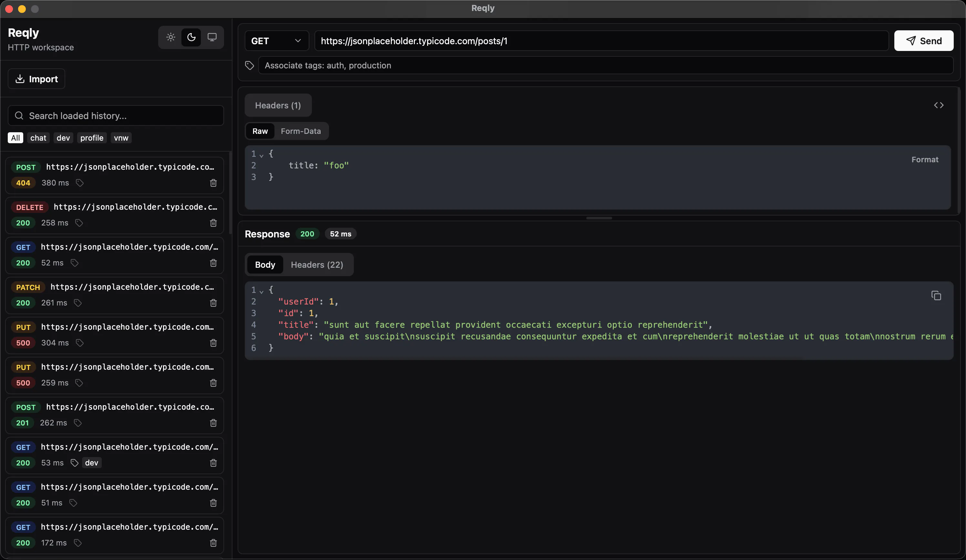The height and width of the screenshot is (560, 966).
Task: Send the request
Action: coord(924,41)
